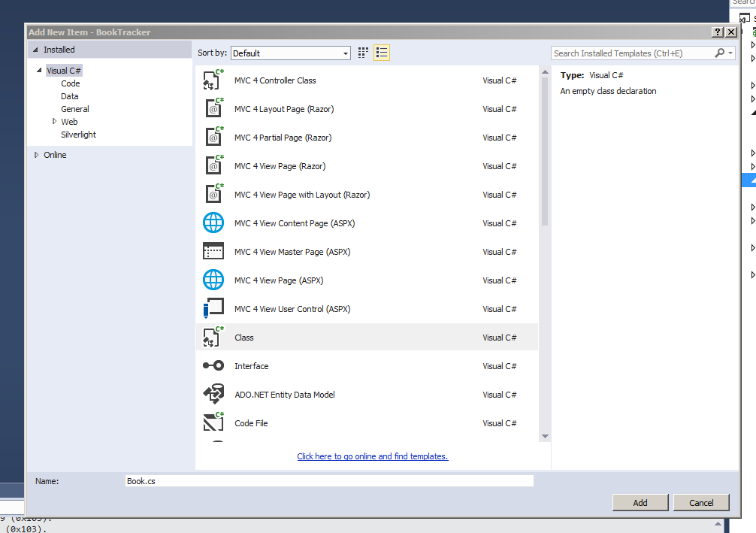Image resolution: width=756 pixels, height=533 pixels.
Task: Select MVC 4 View Page (ASPX) text
Action: (279, 280)
